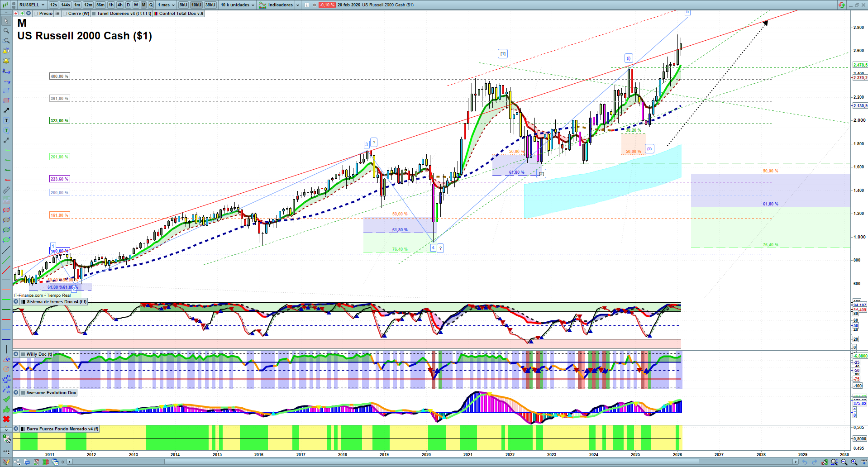Click the green checkmark icon in left toolbar
The width and height of the screenshot is (868, 467).
pyautogui.click(x=6, y=399)
